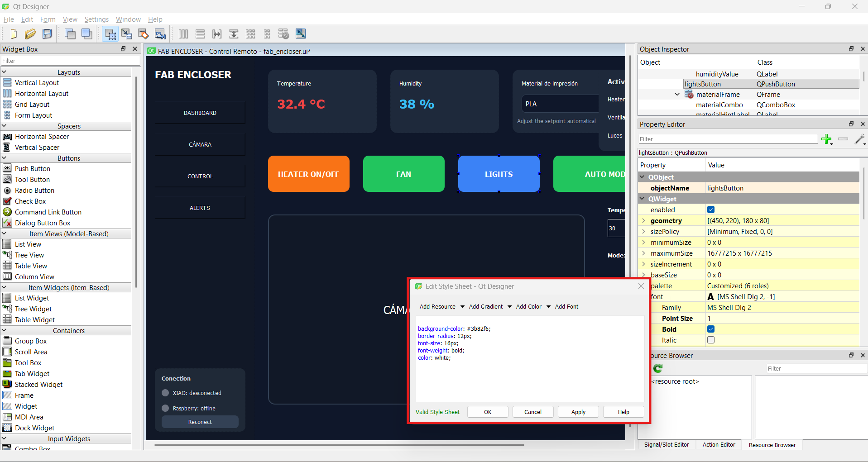This screenshot has width=868, height=462.
Task: Click the Send to Back toolbar icon
Action: coord(70,34)
